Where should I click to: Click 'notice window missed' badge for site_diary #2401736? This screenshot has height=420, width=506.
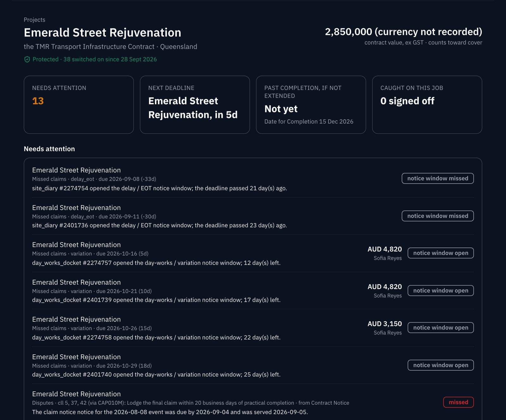pos(438,216)
